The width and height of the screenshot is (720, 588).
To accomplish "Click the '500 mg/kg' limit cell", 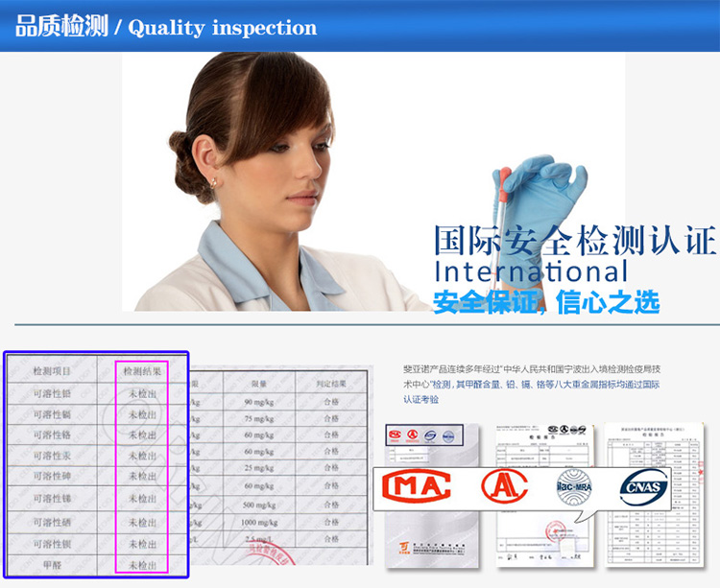I will pyautogui.click(x=259, y=505).
